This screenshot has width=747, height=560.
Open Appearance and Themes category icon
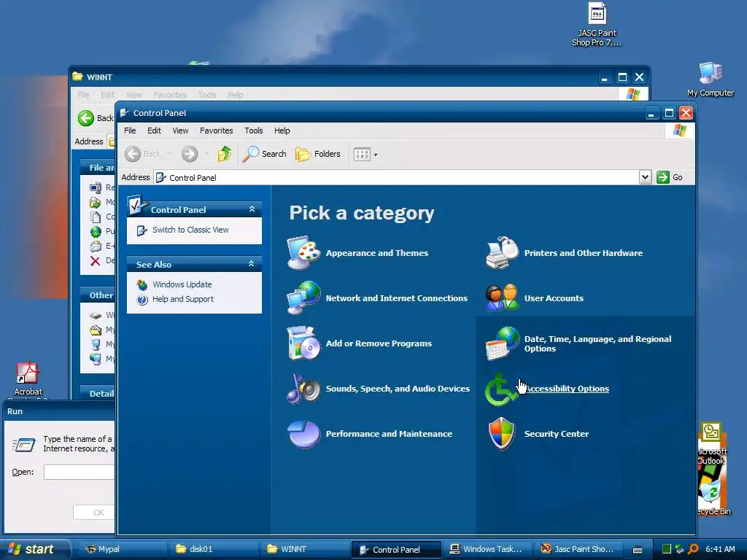pyautogui.click(x=303, y=253)
